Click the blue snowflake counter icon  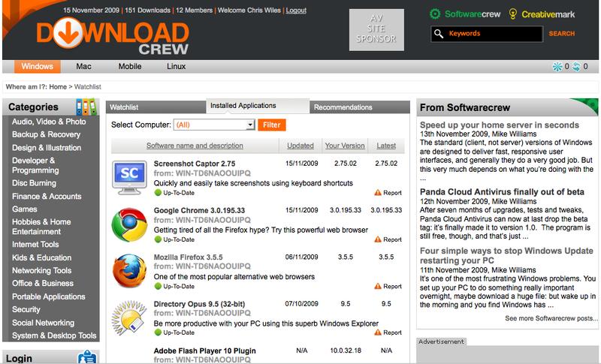557,67
